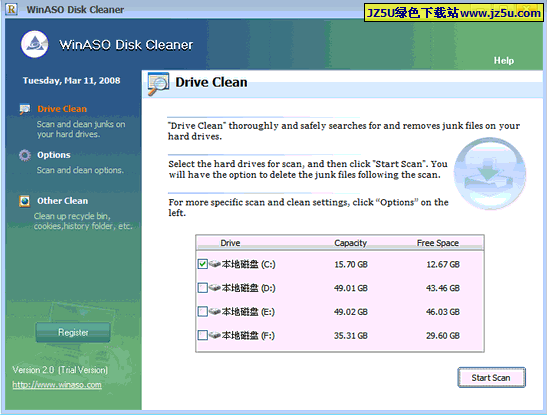Click the 'Scan and clean options.' description
The image size is (547, 415).
(x=80, y=170)
